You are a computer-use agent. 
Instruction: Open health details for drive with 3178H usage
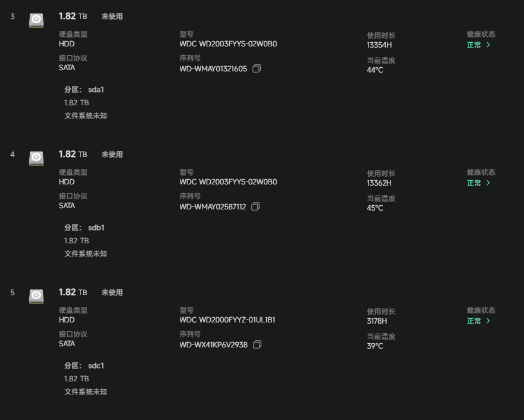pos(475,321)
